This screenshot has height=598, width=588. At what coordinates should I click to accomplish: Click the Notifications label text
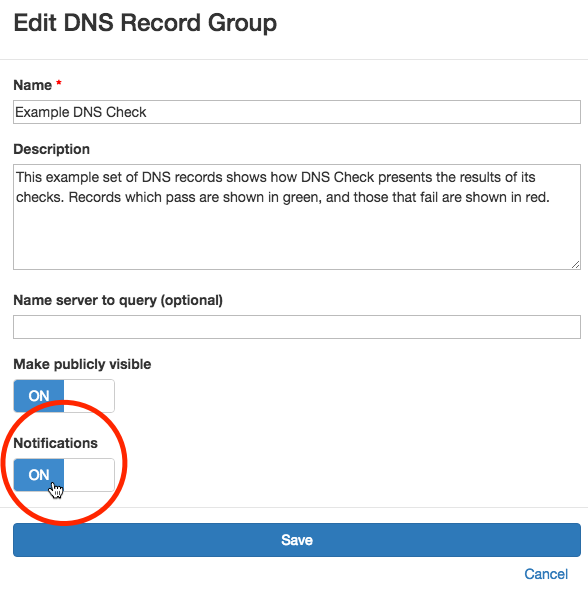point(55,443)
